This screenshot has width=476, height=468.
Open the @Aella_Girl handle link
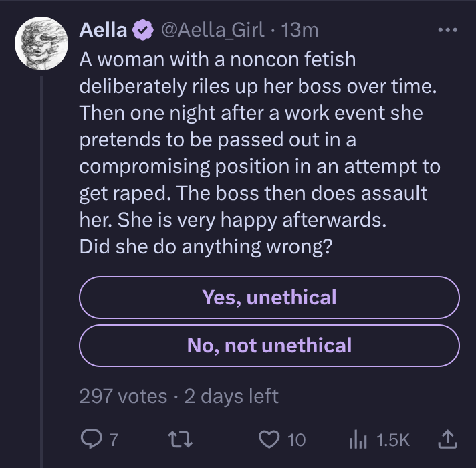click(213, 30)
